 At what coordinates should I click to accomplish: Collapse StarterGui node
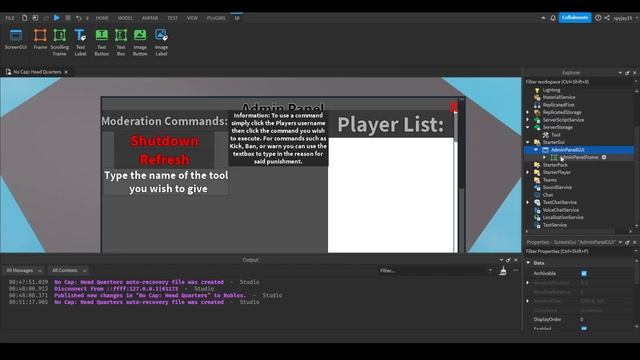coord(528,142)
